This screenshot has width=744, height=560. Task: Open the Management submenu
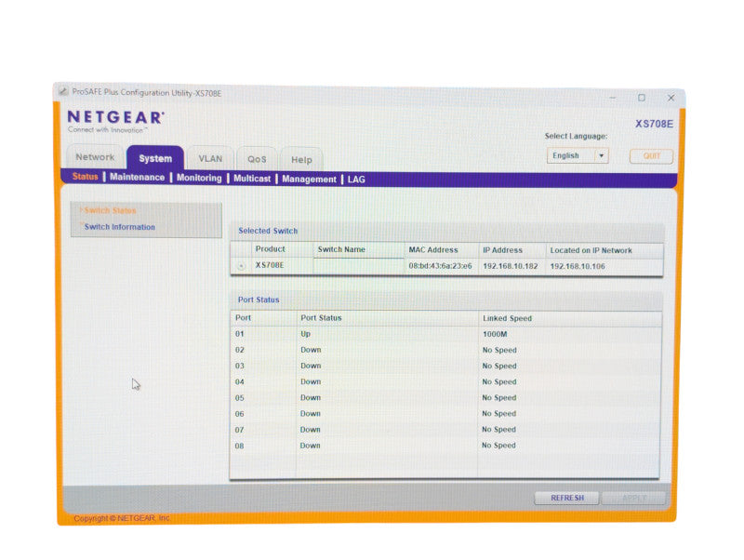point(309,179)
